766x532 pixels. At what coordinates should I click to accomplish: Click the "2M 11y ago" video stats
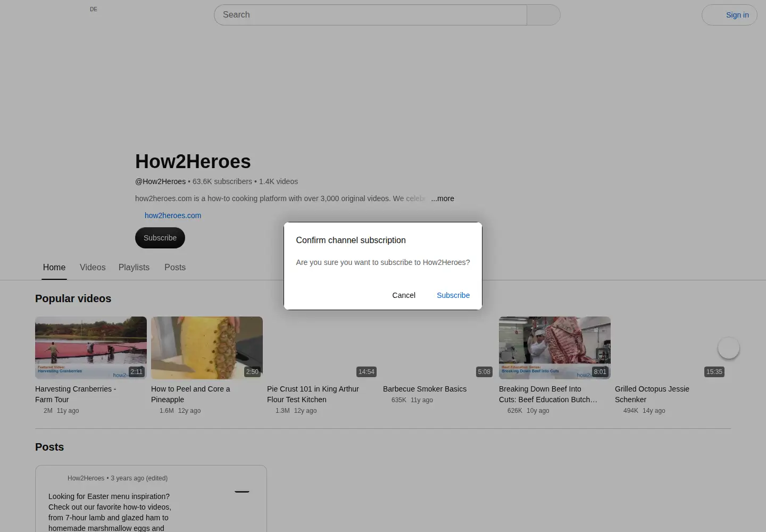coord(61,411)
